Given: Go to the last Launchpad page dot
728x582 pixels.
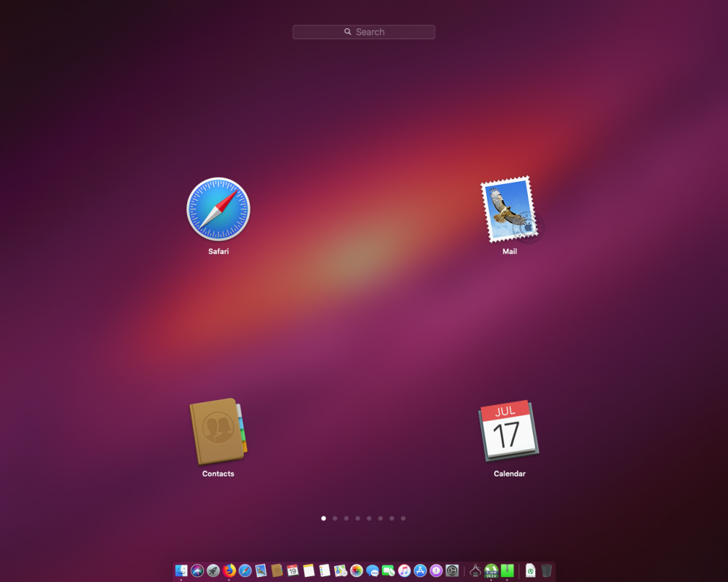Looking at the screenshot, I should (x=403, y=519).
